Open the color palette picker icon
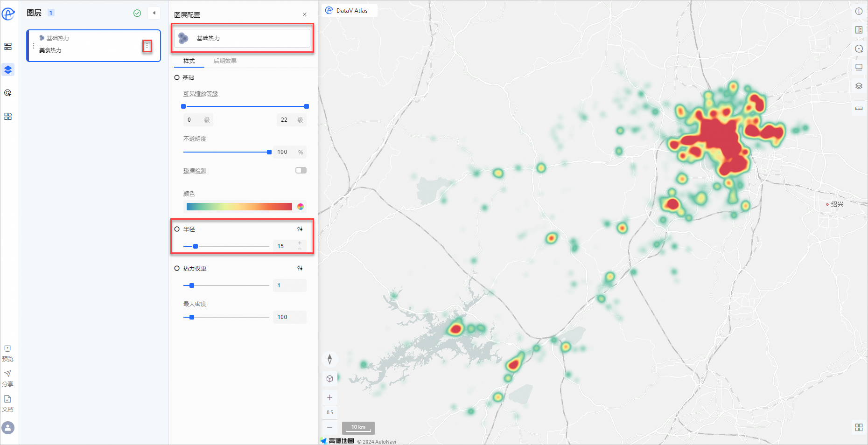 pos(301,207)
